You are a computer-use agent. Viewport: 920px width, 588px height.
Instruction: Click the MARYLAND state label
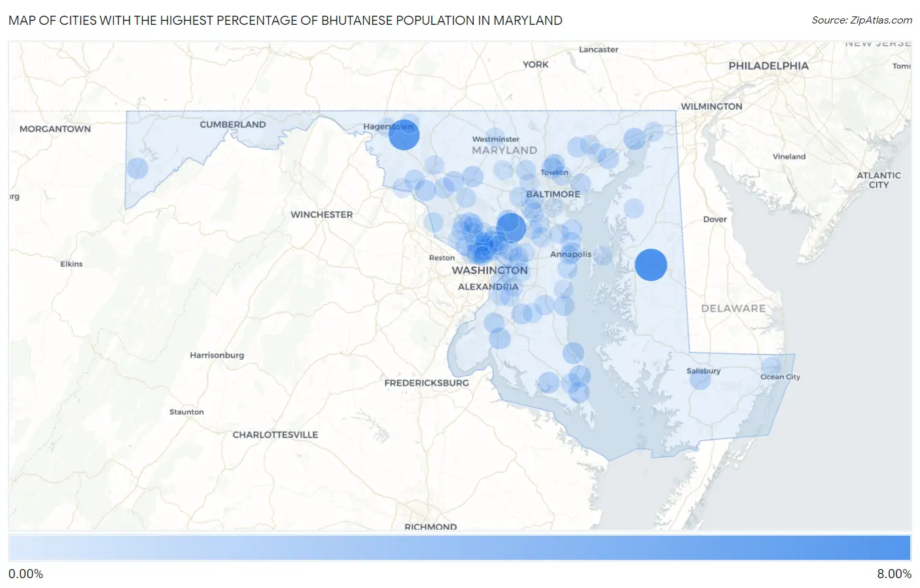coord(504,150)
